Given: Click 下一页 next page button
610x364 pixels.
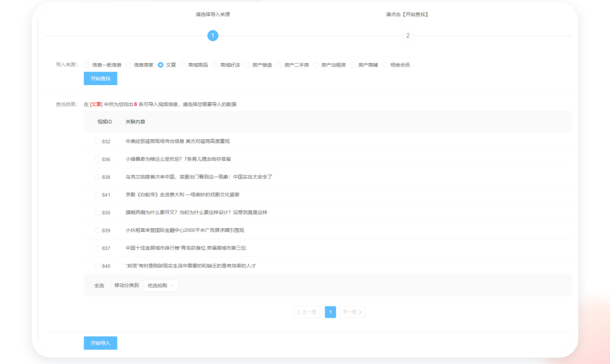Looking at the screenshot, I should click(x=352, y=312).
